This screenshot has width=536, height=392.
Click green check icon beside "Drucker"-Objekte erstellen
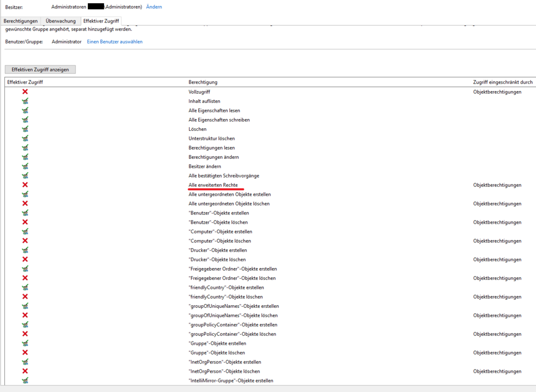(x=25, y=250)
